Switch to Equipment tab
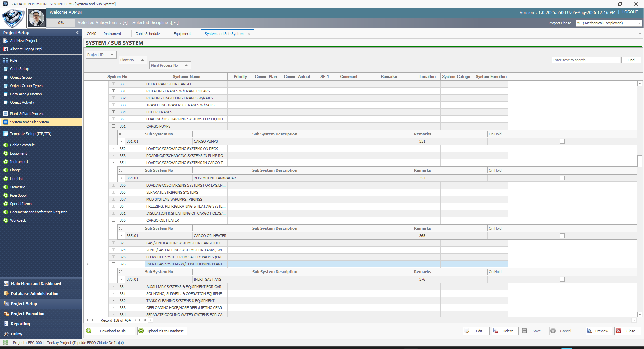The height and width of the screenshot is (349, 644). (182, 34)
